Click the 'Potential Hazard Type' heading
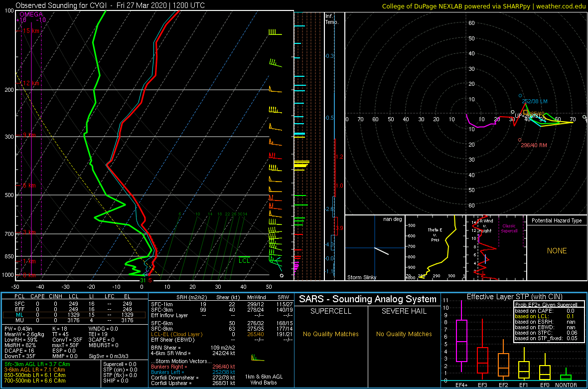Image resolution: width=588 pixels, height=389 pixels. pyautogui.click(x=556, y=220)
